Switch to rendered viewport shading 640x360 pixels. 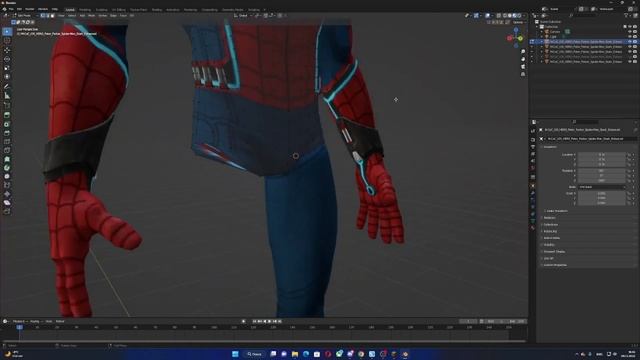[520, 16]
